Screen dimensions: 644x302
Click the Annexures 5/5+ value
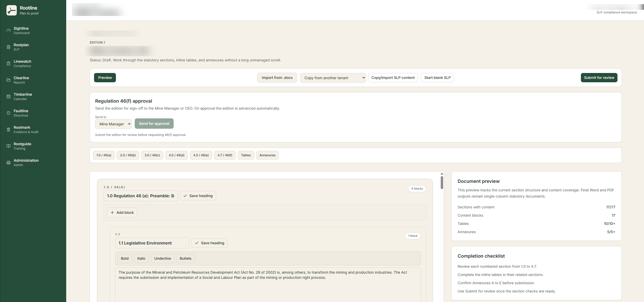(611, 232)
